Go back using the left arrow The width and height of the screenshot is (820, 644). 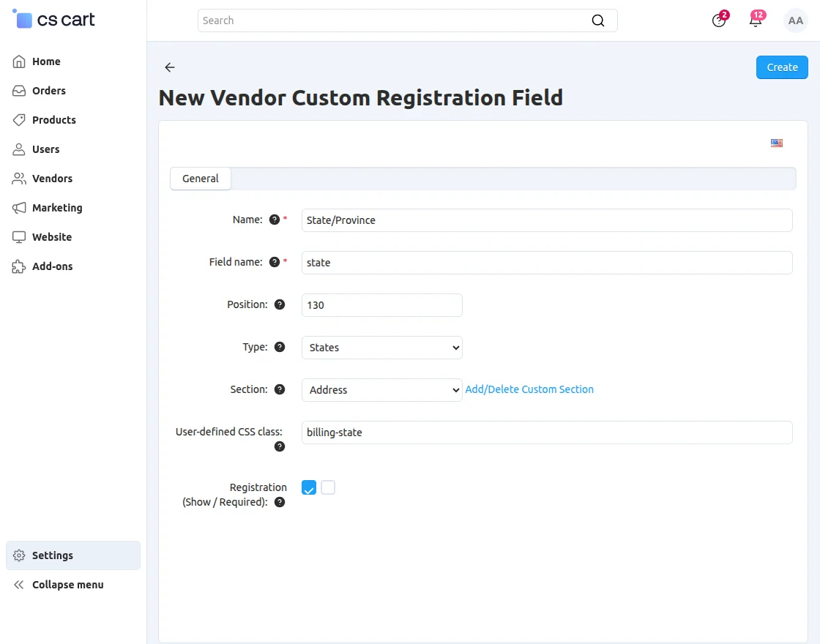click(169, 67)
